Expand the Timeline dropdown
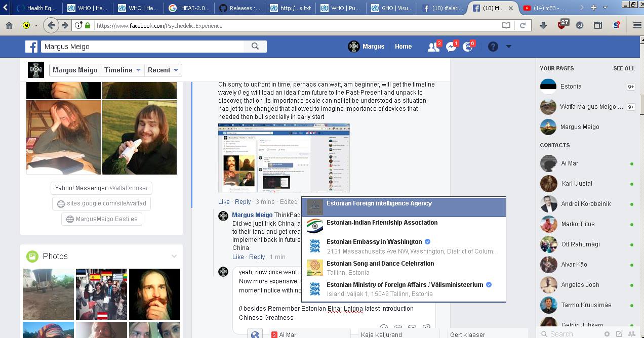This screenshot has height=338, width=644. click(122, 70)
